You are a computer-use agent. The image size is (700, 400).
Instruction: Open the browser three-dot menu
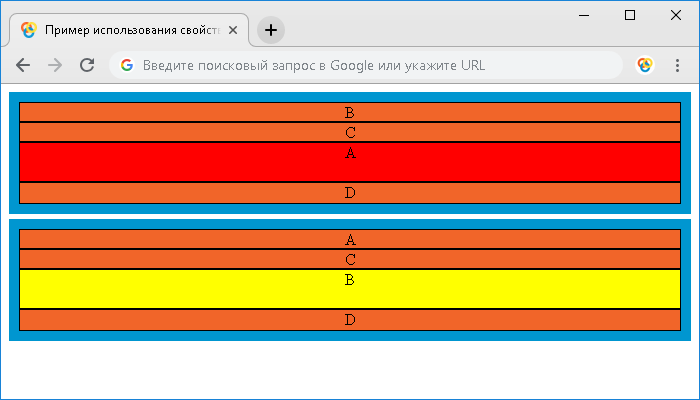(677, 65)
